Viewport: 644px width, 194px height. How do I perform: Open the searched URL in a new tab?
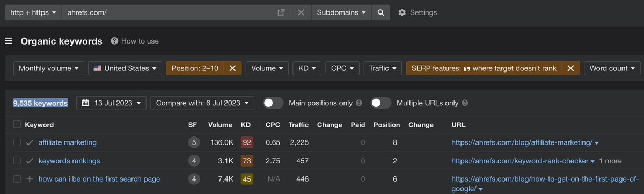281,12
